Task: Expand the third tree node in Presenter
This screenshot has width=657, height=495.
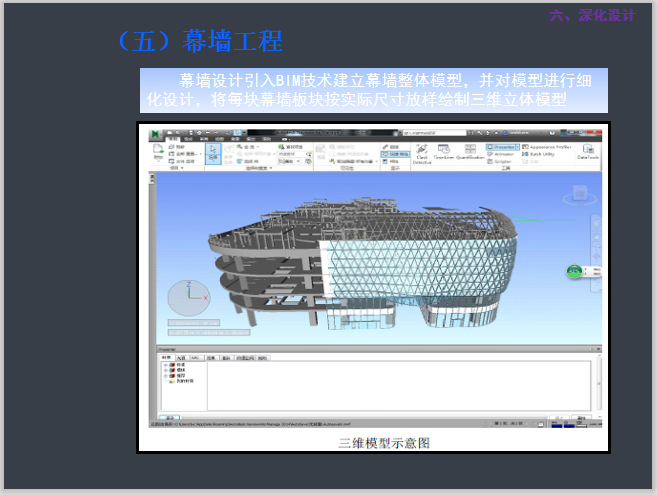Action: click(x=163, y=377)
